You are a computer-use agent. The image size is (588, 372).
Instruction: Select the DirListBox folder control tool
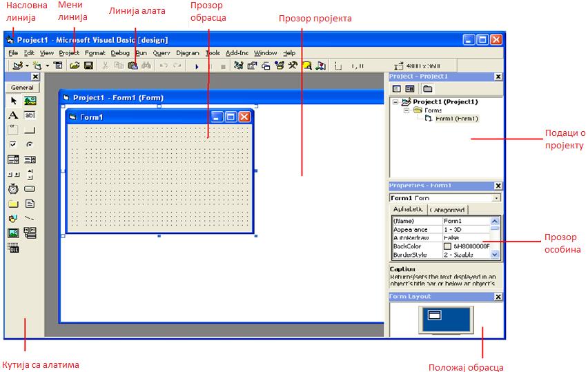[x=13, y=204]
